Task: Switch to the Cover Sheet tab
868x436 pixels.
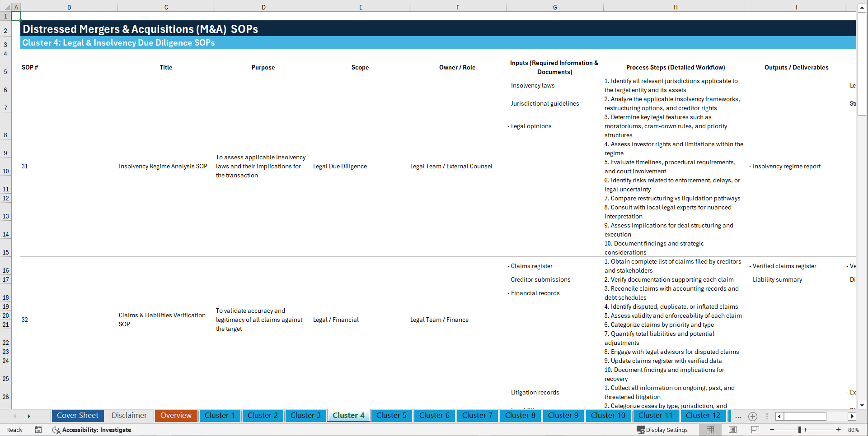Action: tap(77, 415)
